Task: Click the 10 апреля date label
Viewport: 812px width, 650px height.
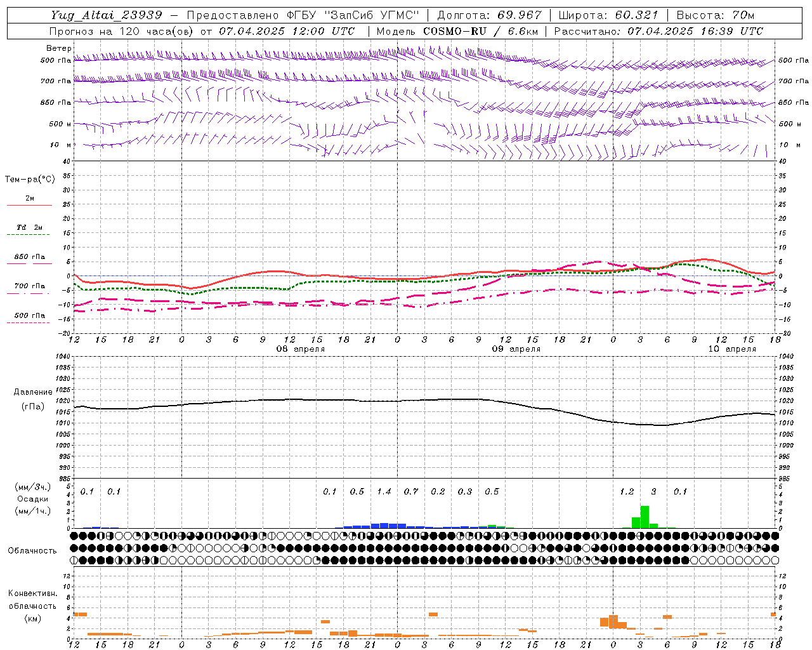Action: [x=732, y=348]
